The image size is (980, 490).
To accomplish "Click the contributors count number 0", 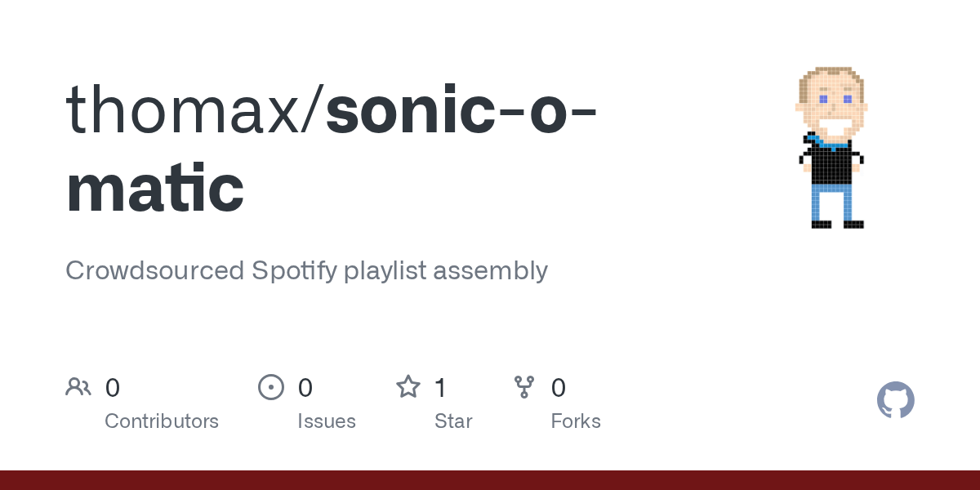I will (x=113, y=387).
